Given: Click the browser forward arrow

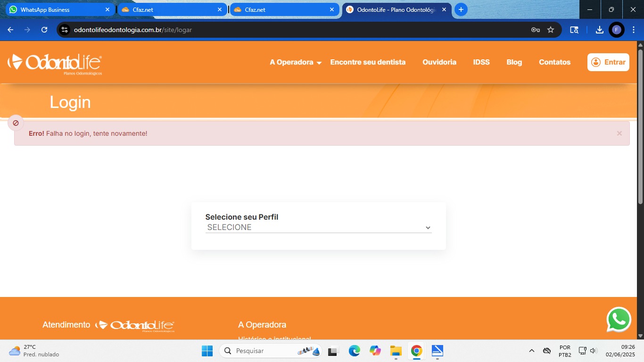Looking at the screenshot, I should pyautogui.click(x=27, y=30).
